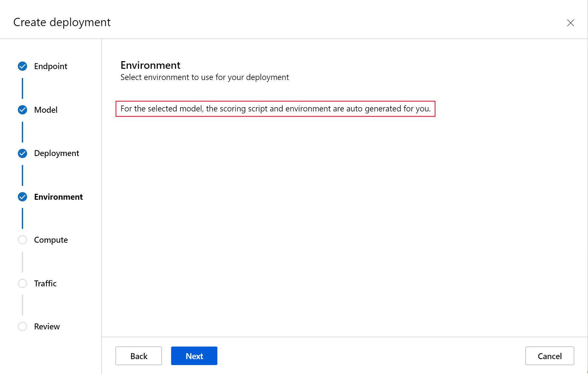This screenshot has height=374, width=588.
Task: Click the empty Review step circle
Action: tap(22, 326)
